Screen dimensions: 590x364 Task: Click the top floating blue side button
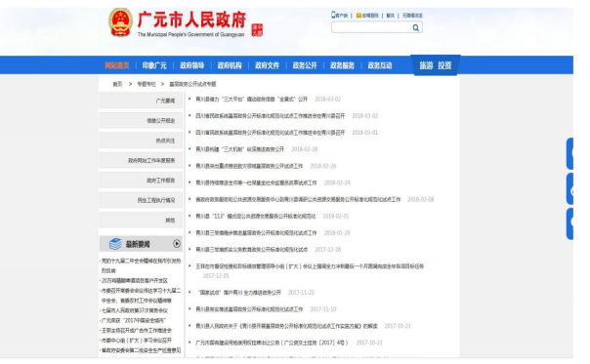[569, 153]
